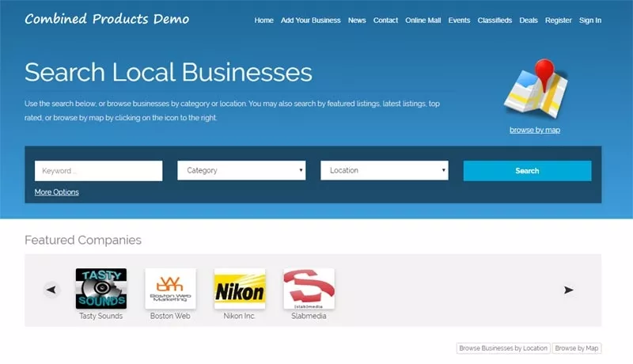This screenshot has height=364, width=633.
Task: Click into the Keyword search field
Action: pyautogui.click(x=98, y=171)
